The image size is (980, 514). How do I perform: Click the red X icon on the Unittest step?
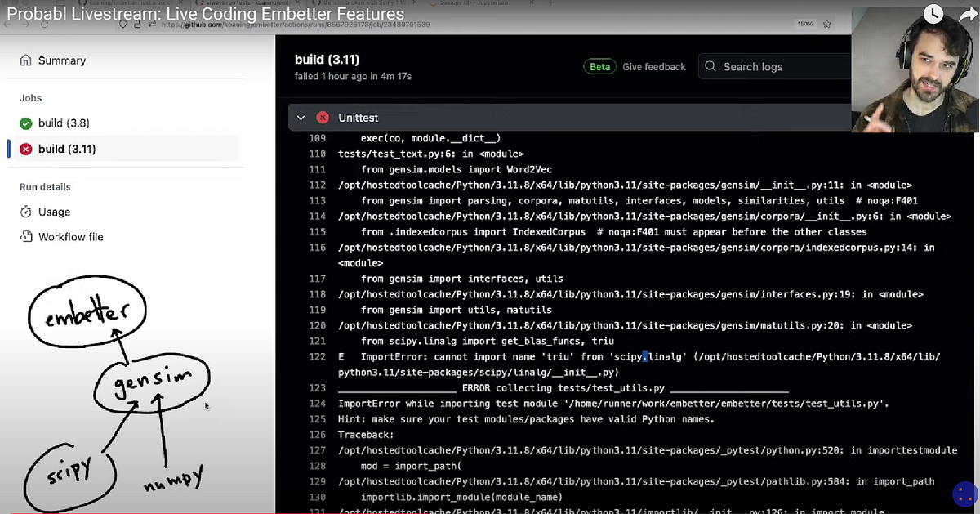[322, 117]
